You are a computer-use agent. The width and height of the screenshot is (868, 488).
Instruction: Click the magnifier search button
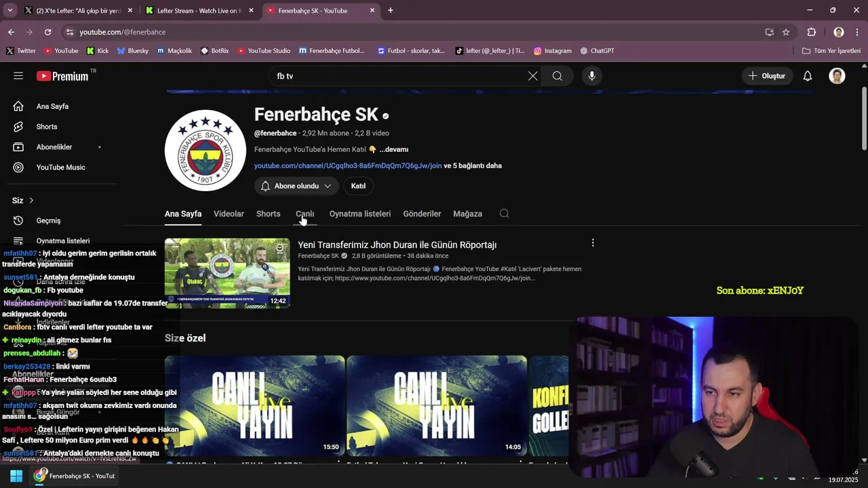click(x=557, y=76)
